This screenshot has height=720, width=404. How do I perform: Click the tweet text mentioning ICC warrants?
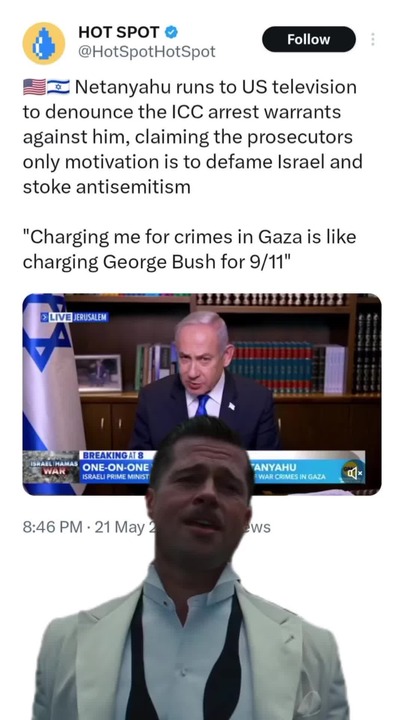click(192, 137)
